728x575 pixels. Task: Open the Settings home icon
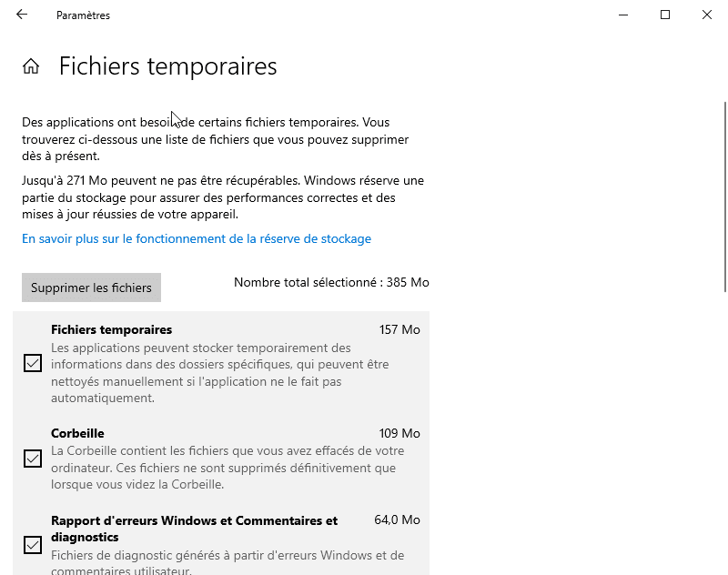click(x=31, y=66)
